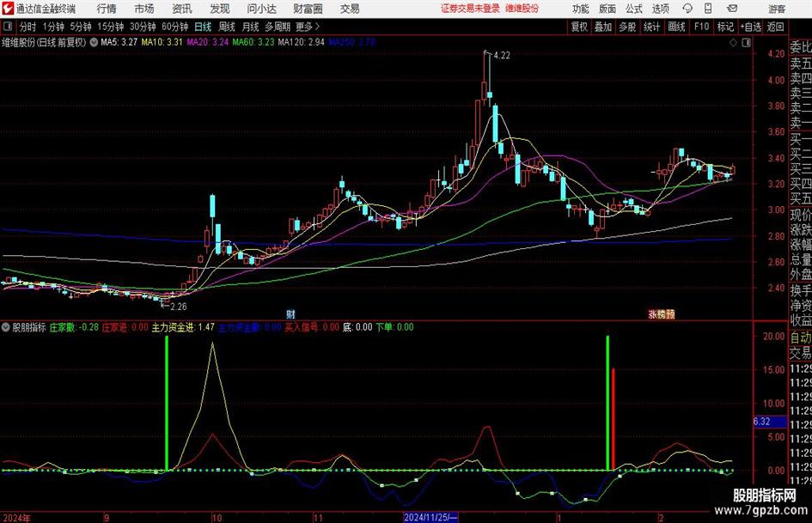Click the 返回 back button
Viewport: 812px width, 523px height.
click(x=775, y=27)
